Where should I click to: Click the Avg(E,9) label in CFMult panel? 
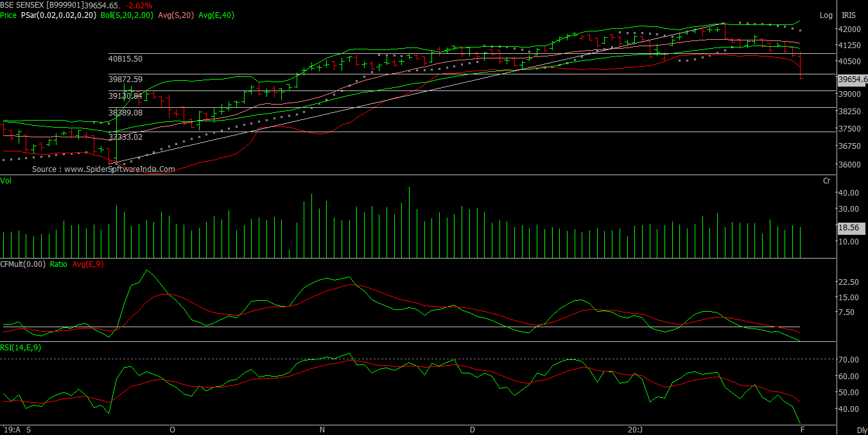87,264
